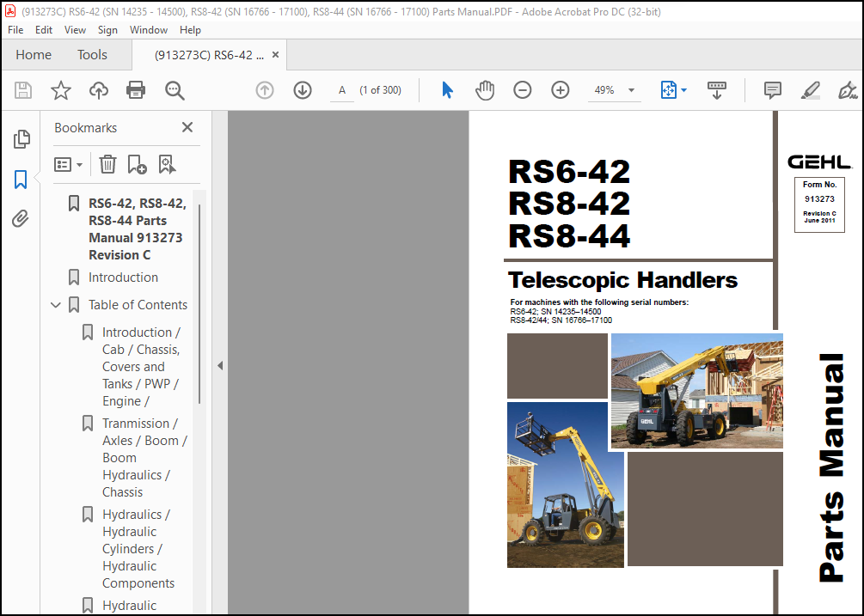The image size is (864, 616).
Task: Open the Introduction bookmark
Action: click(x=123, y=277)
